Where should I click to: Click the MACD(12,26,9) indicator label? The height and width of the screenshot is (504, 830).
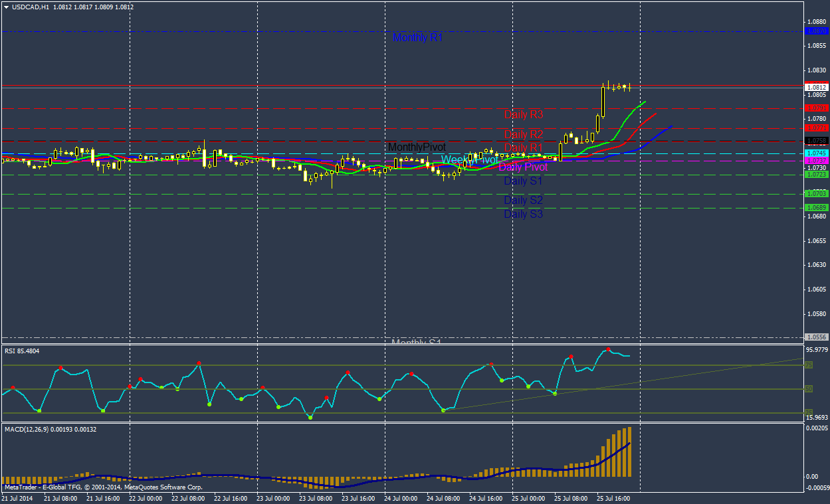click(51, 430)
